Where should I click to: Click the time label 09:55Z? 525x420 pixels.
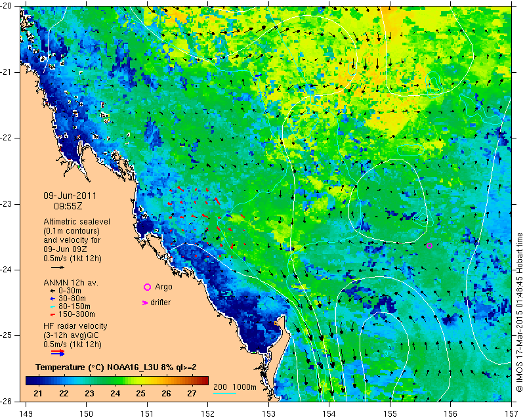pos(68,206)
